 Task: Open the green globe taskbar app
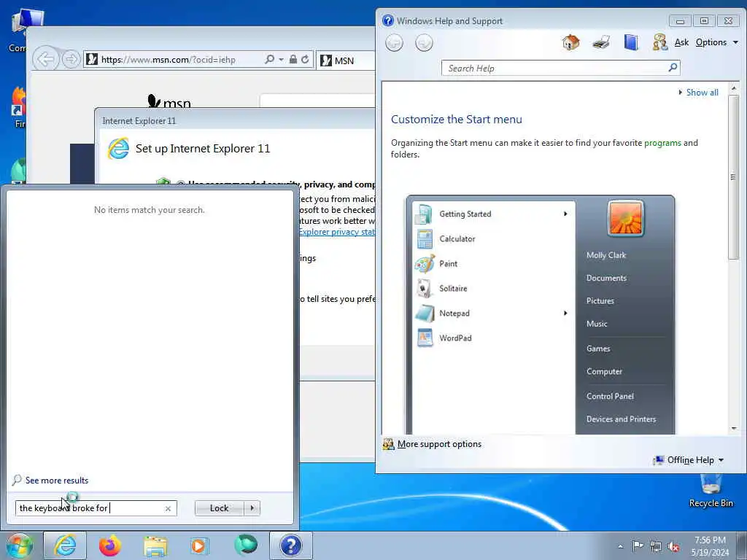[245, 545]
